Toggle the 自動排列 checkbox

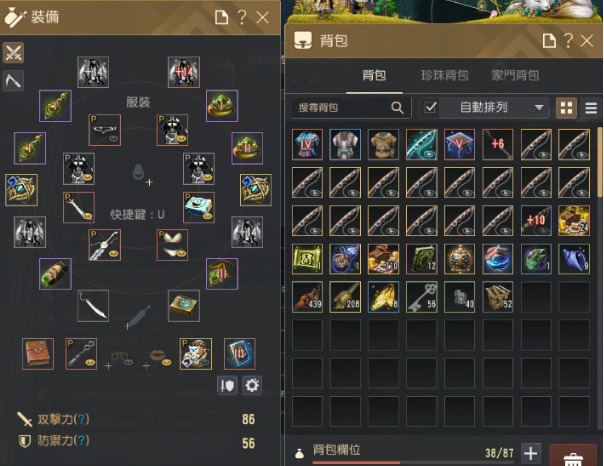tap(430, 107)
